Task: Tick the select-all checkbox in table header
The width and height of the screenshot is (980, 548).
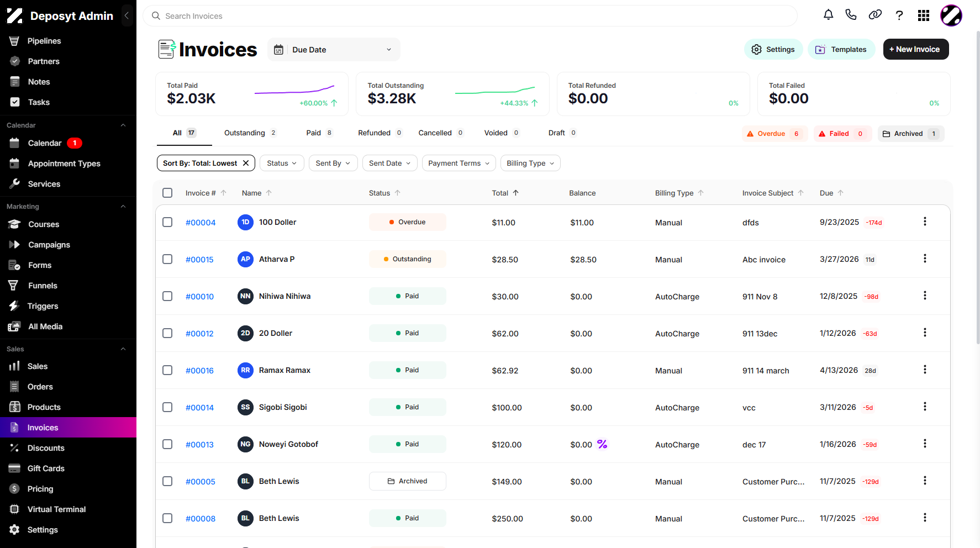Action: (167, 193)
